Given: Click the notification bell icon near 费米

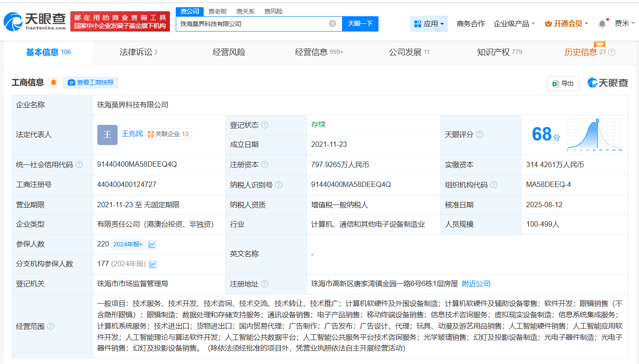Looking at the screenshot, I should 602,23.
